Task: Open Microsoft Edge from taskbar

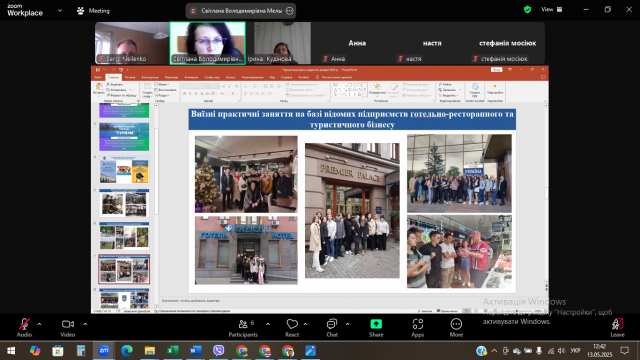Action: [x=127, y=351]
